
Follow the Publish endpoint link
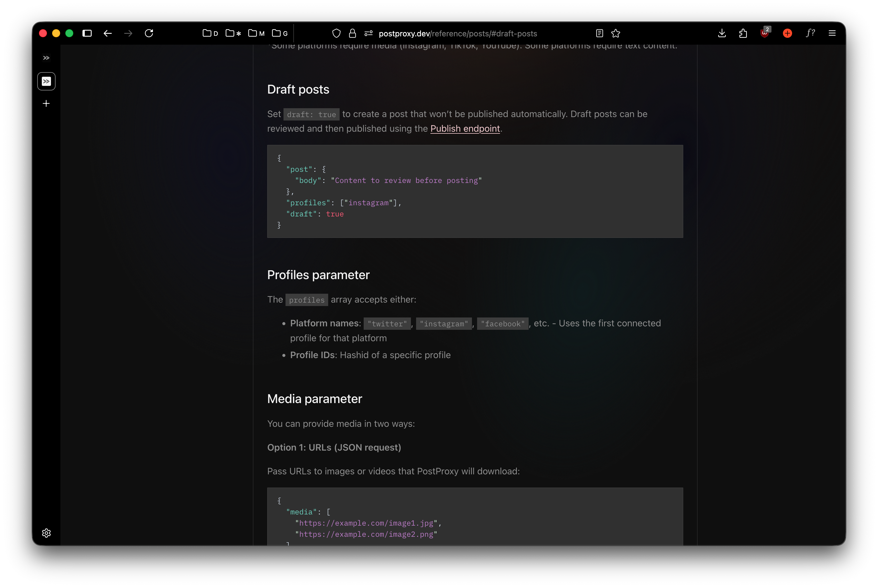(465, 129)
